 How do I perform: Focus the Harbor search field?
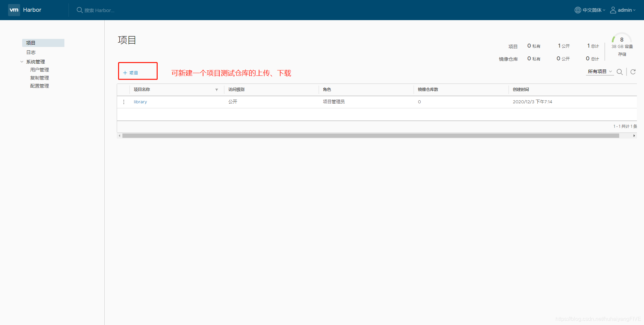coord(99,10)
